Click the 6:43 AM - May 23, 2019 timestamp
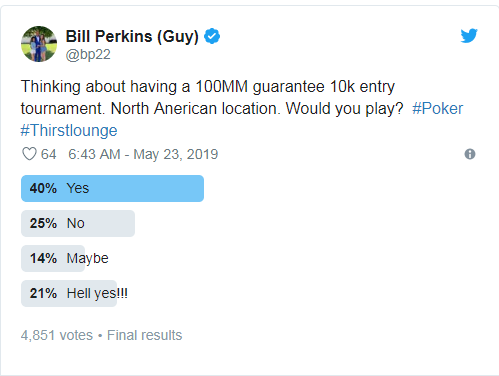This screenshot has height=376, width=499. pos(143,154)
